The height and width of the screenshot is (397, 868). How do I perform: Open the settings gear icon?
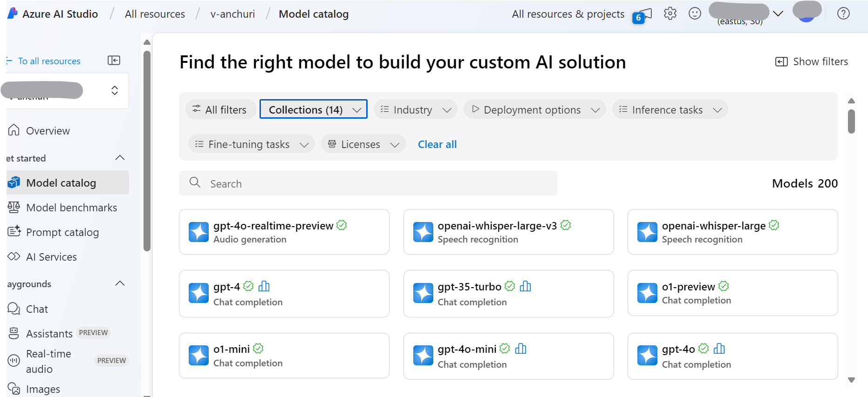(x=670, y=13)
